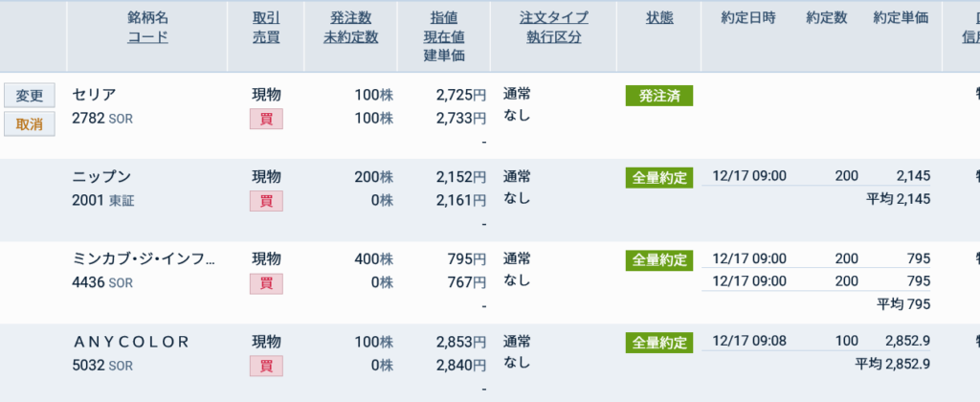980x402 pixels.
Task: Click the 現在値 header link
Action: point(444,37)
